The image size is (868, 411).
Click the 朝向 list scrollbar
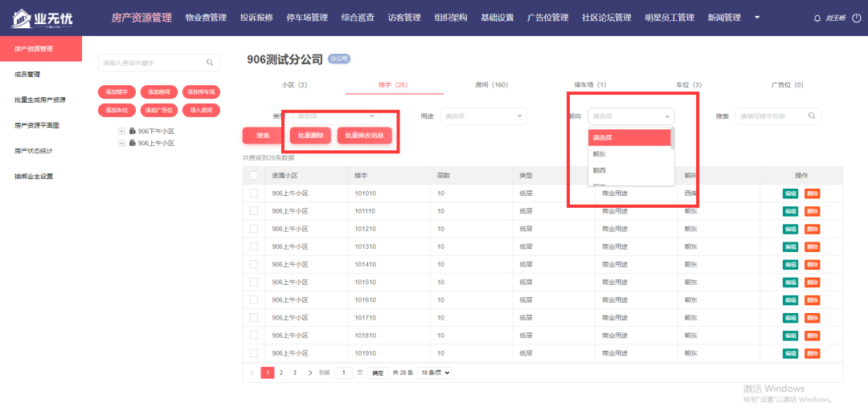tap(673, 138)
